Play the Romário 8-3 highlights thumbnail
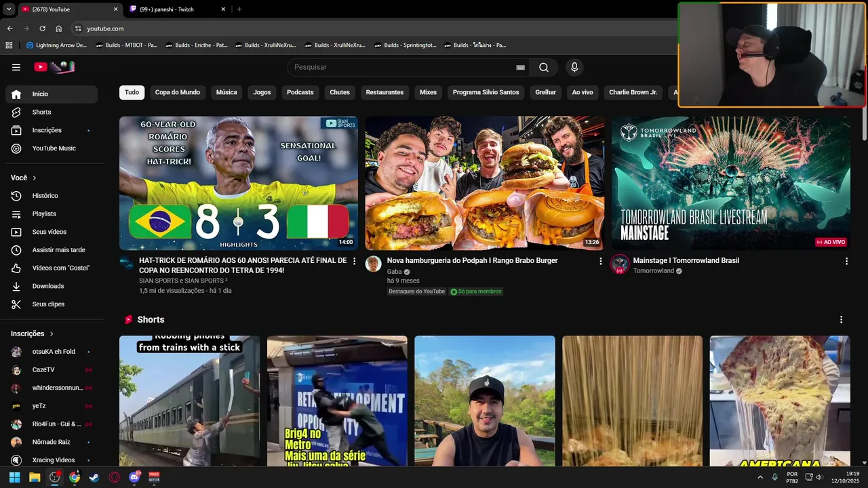Image resolution: width=868 pixels, height=488 pixels. [x=239, y=183]
